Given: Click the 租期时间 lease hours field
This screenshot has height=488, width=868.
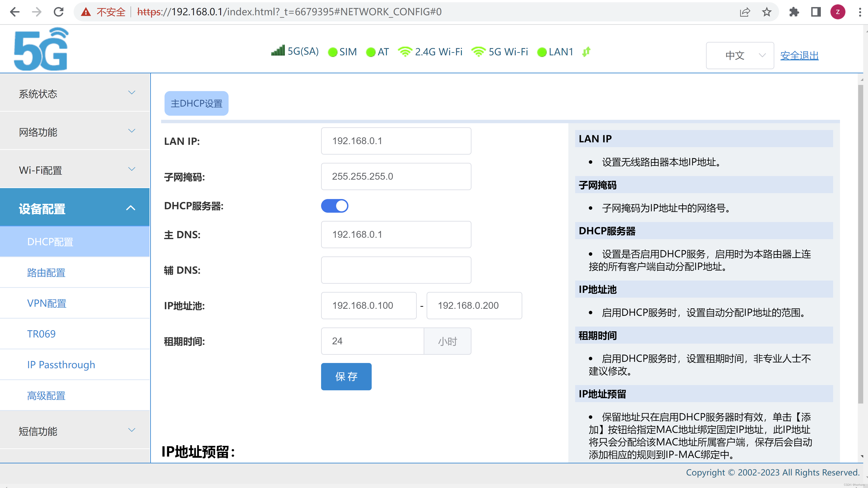Looking at the screenshot, I should (x=372, y=341).
